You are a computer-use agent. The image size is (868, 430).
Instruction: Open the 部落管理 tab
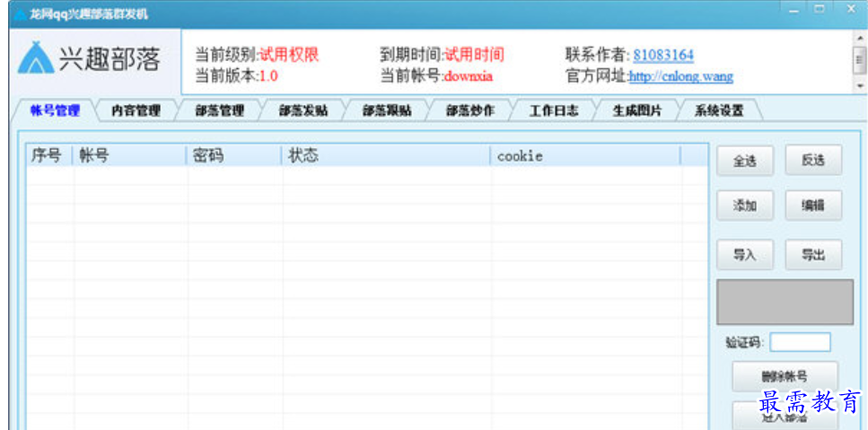tap(219, 111)
